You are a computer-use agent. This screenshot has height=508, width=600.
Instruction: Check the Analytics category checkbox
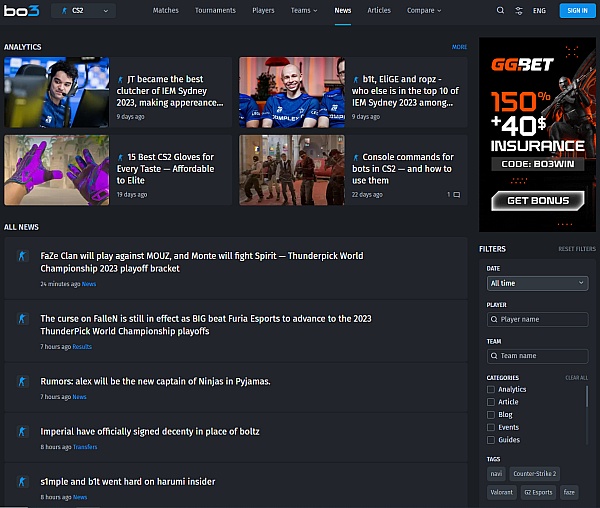point(491,389)
